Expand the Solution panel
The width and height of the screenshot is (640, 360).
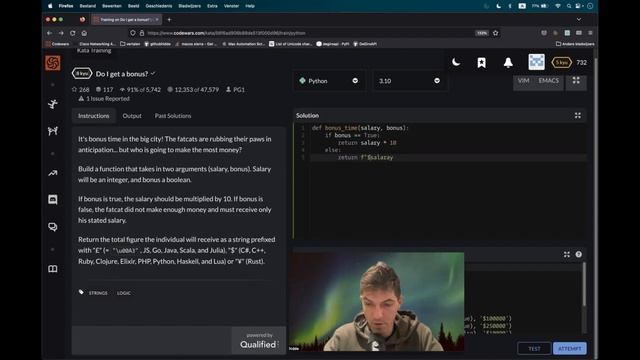(x=578, y=116)
